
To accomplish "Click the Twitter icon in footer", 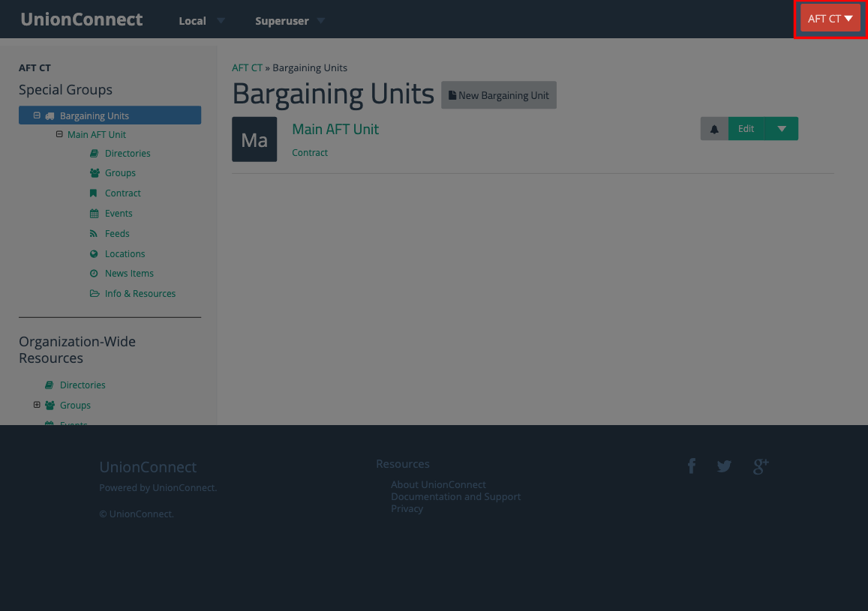I will [x=723, y=466].
